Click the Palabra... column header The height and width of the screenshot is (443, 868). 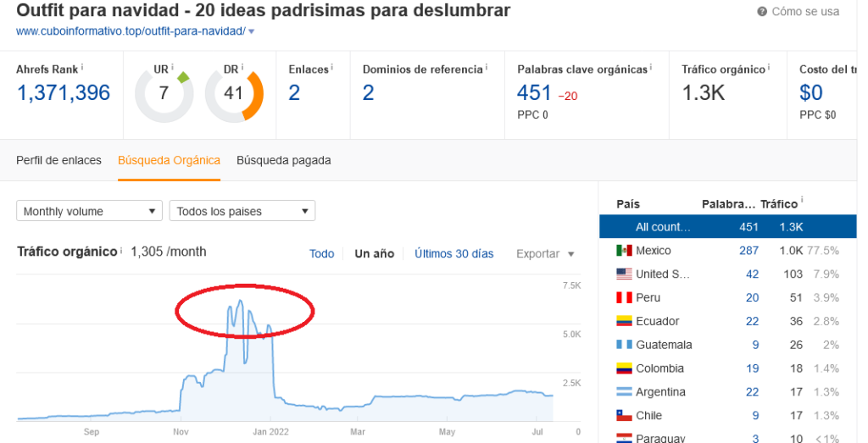click(728, 204)
